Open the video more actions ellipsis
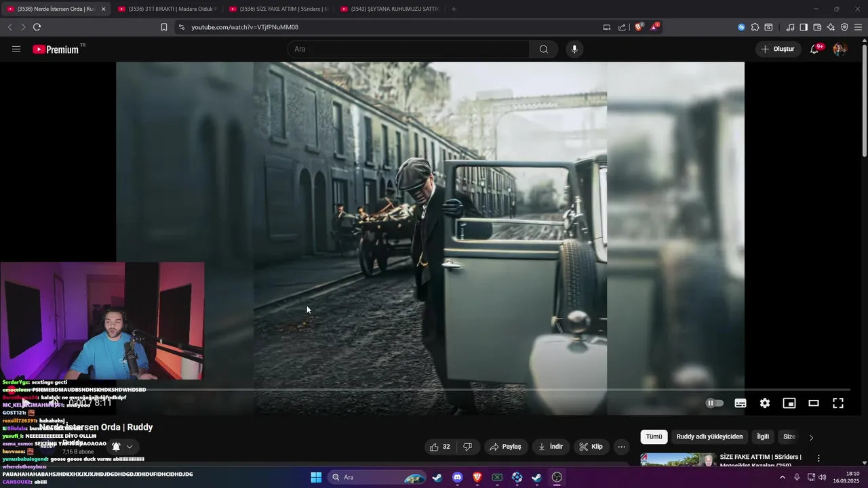Screen dimensions: 868x488 (x=621, y=447)
